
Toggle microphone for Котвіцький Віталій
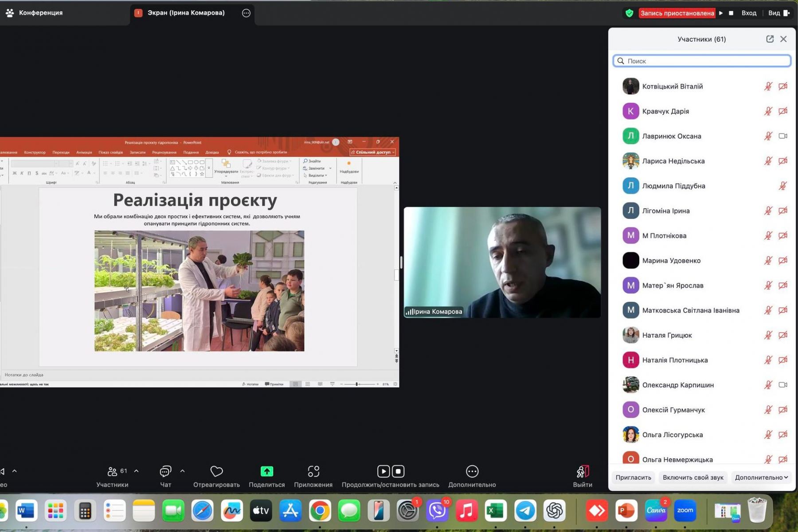[768, 86]
